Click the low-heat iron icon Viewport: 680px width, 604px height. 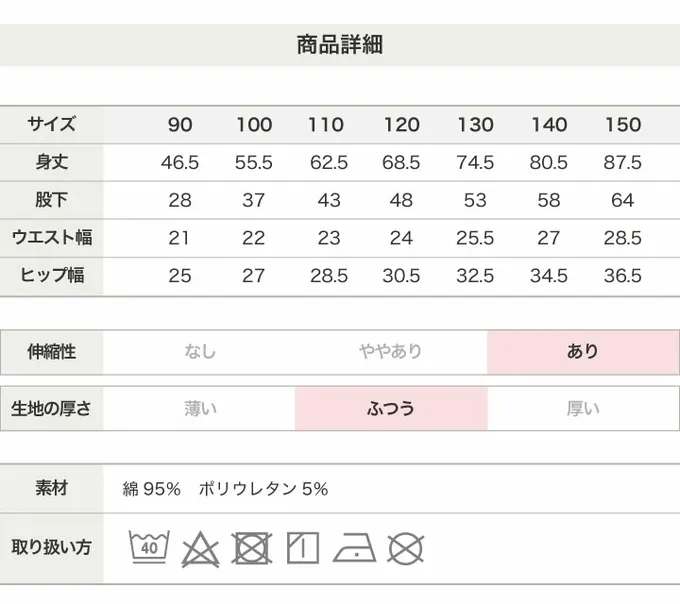pyautogui.click(x=354, y=548)
